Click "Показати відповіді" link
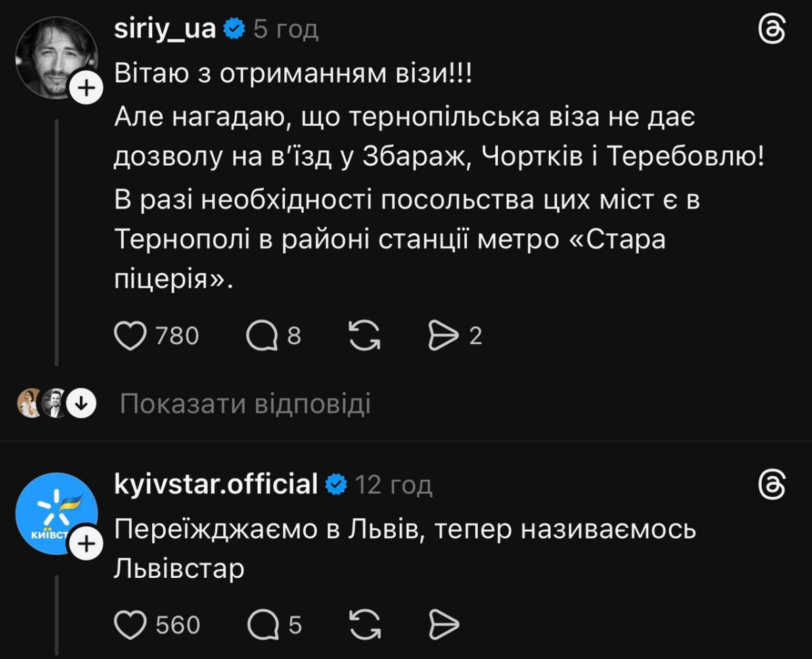812x659 pixels. click(245, 404)
